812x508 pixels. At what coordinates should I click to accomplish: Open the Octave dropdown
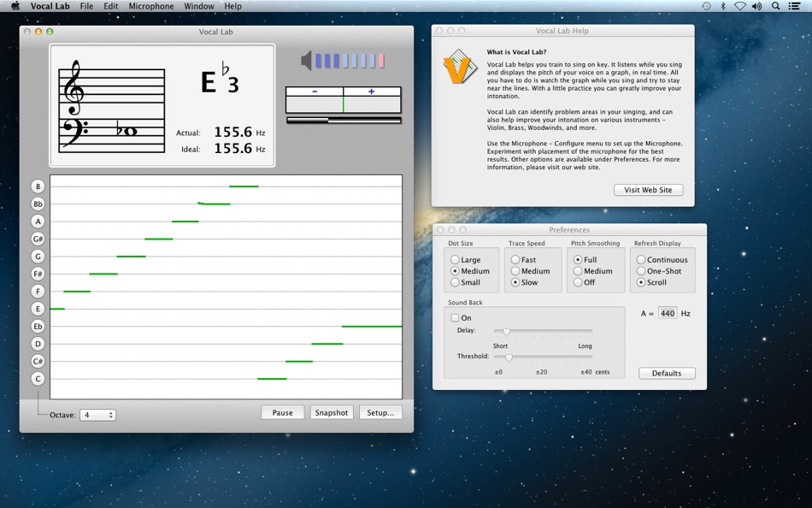click(98, 415)
